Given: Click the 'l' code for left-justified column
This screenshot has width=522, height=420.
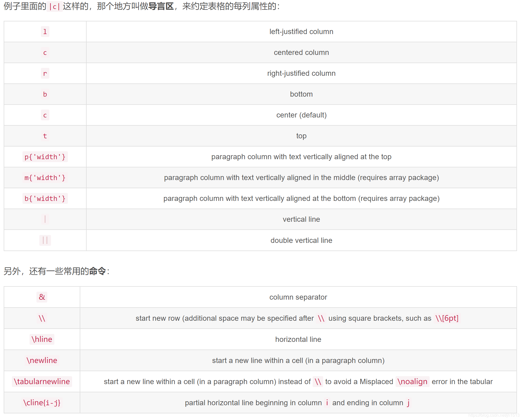Looking at the screenshot, I should (45, 32).
